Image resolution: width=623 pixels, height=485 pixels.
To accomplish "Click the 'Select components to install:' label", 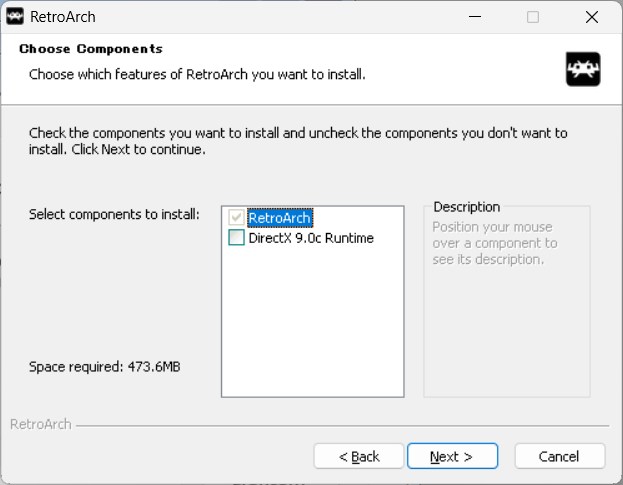I will click(114, 214).
